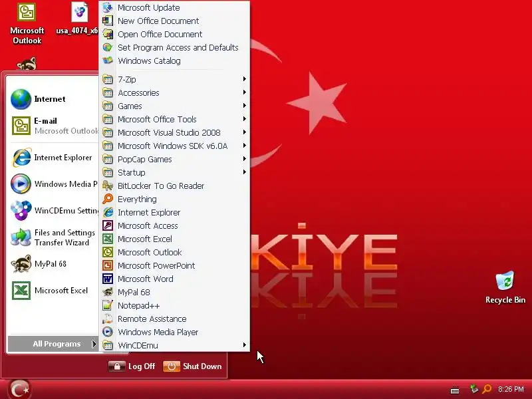Select the usa_4074_x6 desktop file icon
The height and width of the screenshot is (399, 532).
pyautogui.click(x=80, y=12)
